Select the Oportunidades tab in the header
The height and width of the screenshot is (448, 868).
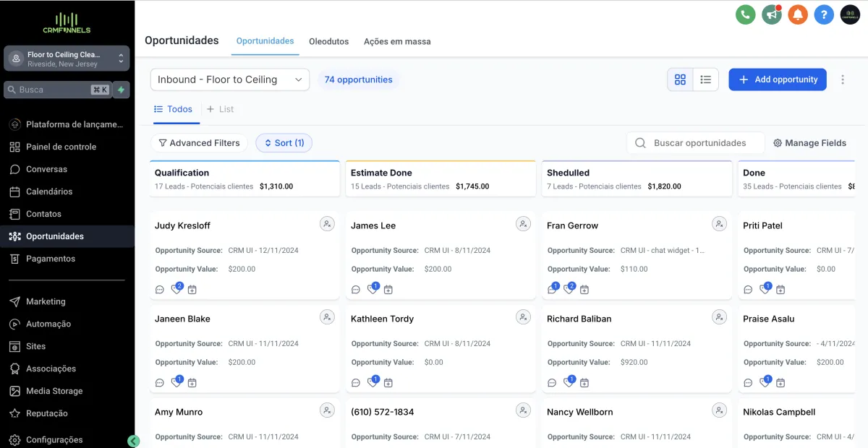coord(265,41)
